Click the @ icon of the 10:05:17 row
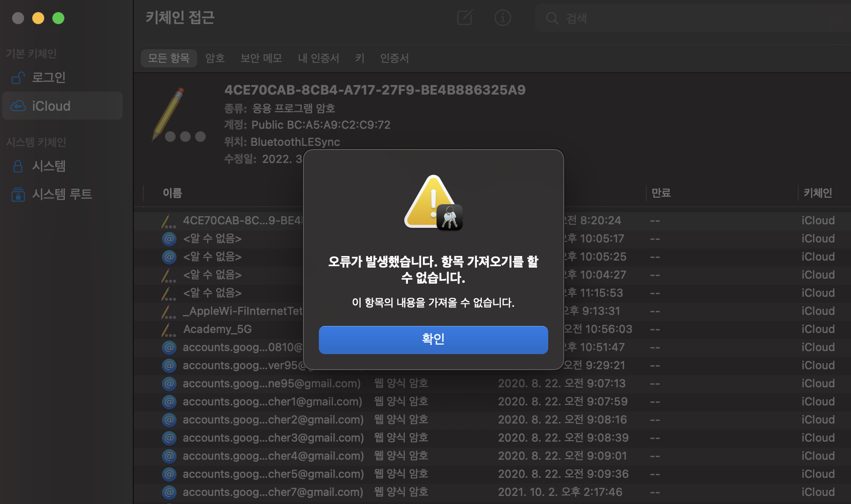This screenshot has width=851, height=504. [169, 238]
